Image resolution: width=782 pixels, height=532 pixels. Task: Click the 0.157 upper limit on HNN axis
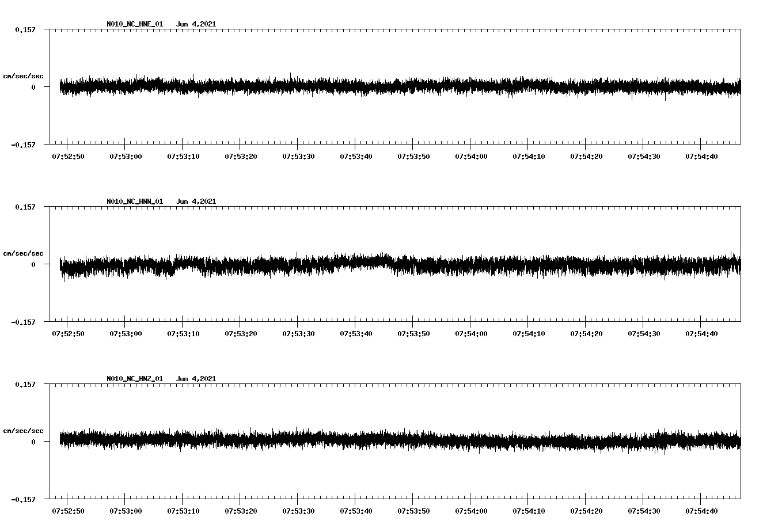[25, 207]
